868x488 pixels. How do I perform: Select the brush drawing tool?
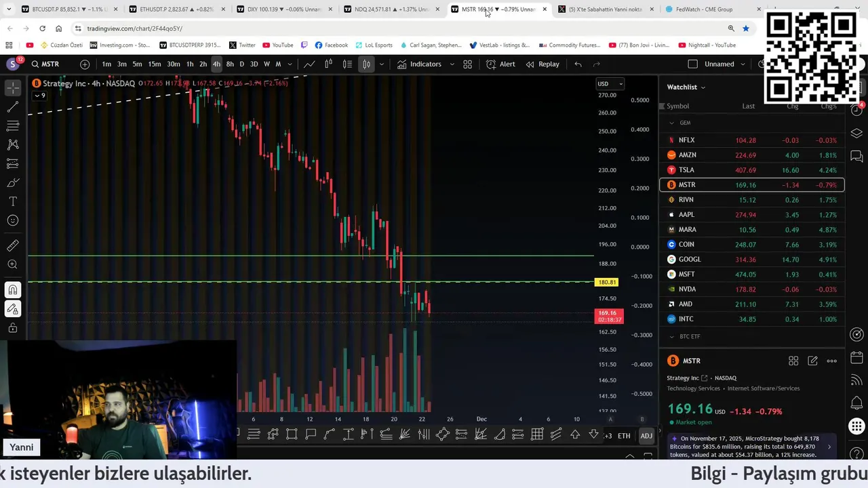13,183
